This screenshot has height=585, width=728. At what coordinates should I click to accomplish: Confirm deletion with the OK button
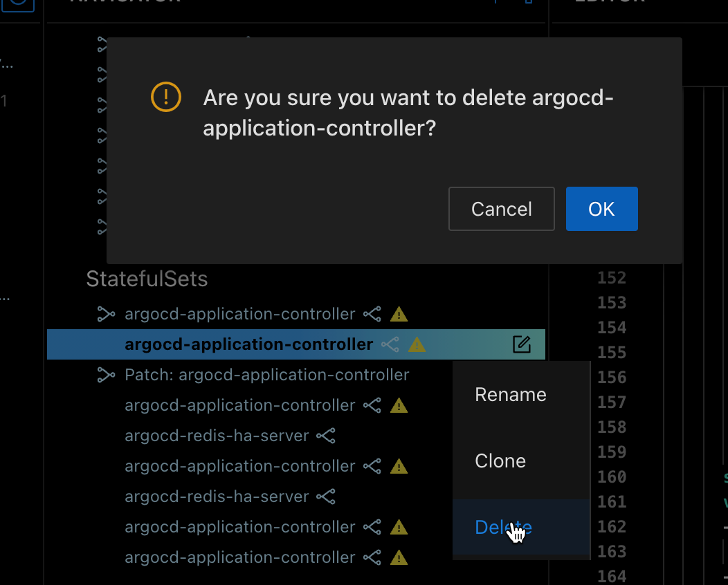pos(602,209)
